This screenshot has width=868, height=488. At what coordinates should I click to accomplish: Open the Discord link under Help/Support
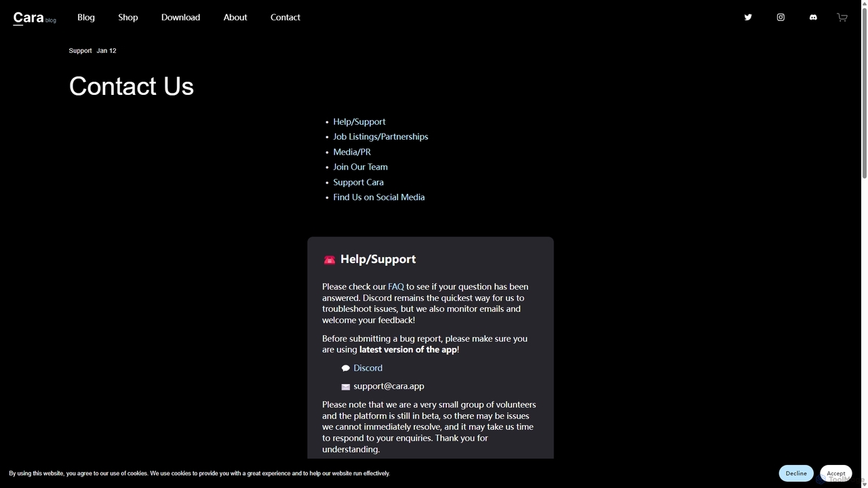(368, 368)
